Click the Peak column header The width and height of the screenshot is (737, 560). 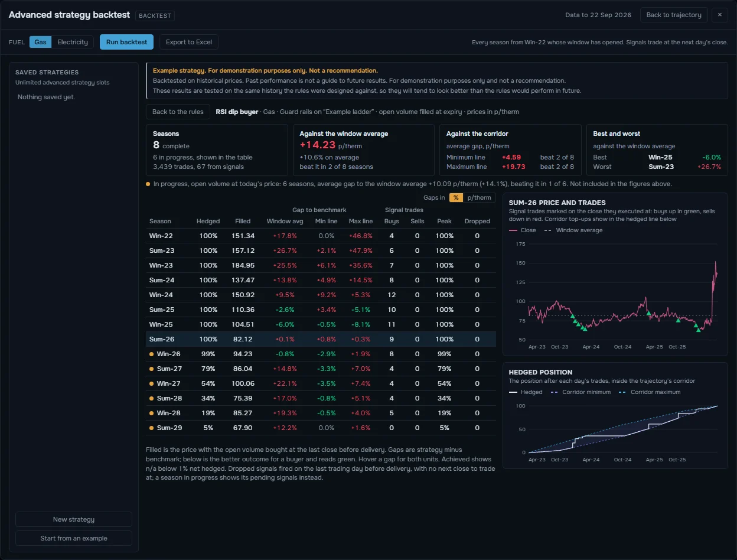pos(444,221)
